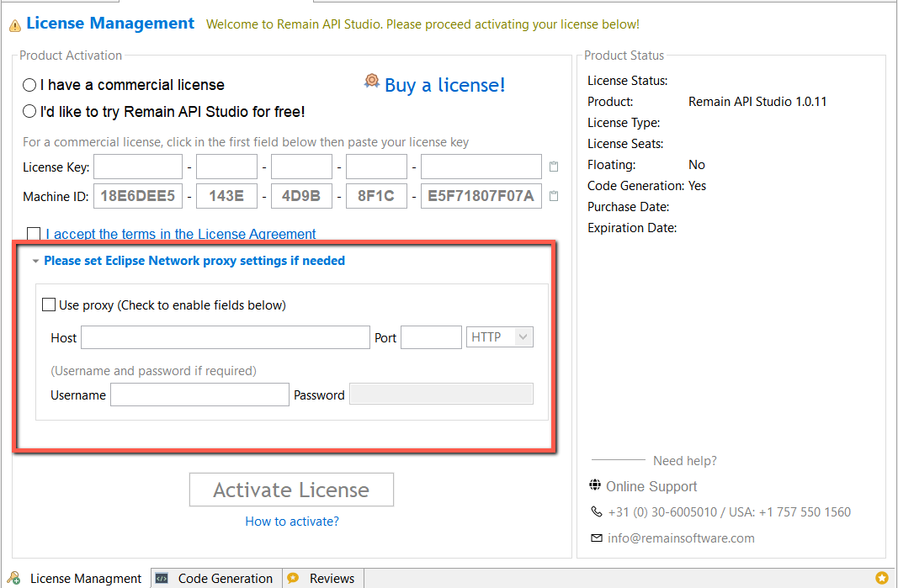Click the last License Key field

(x=481, y=167)
